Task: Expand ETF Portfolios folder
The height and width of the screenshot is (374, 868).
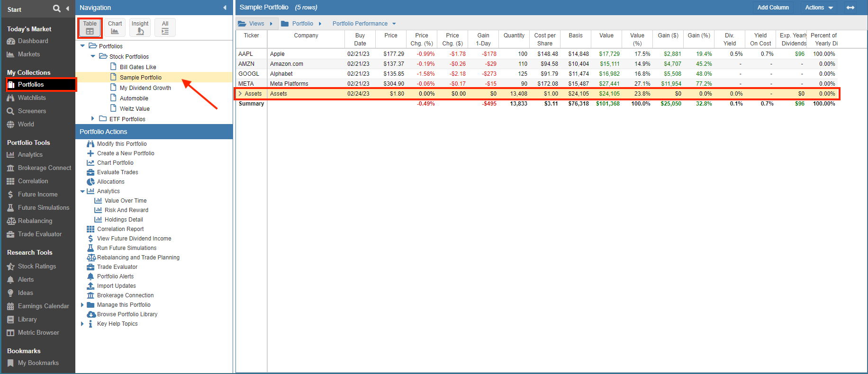Action: (93, 119)
